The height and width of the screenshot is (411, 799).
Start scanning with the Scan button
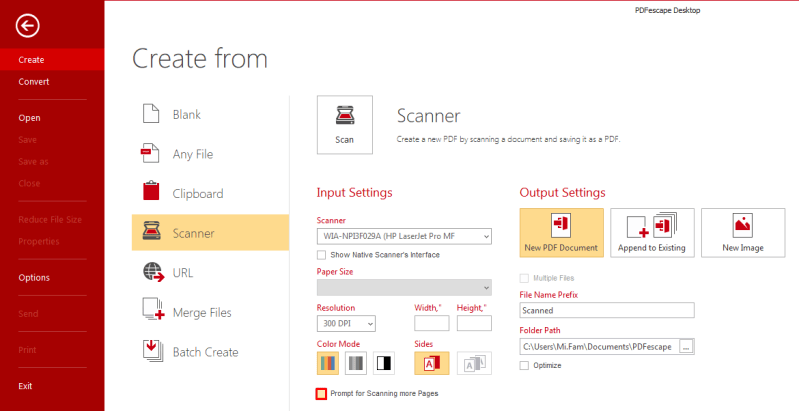pyautogui.click(x=344, y=125)
